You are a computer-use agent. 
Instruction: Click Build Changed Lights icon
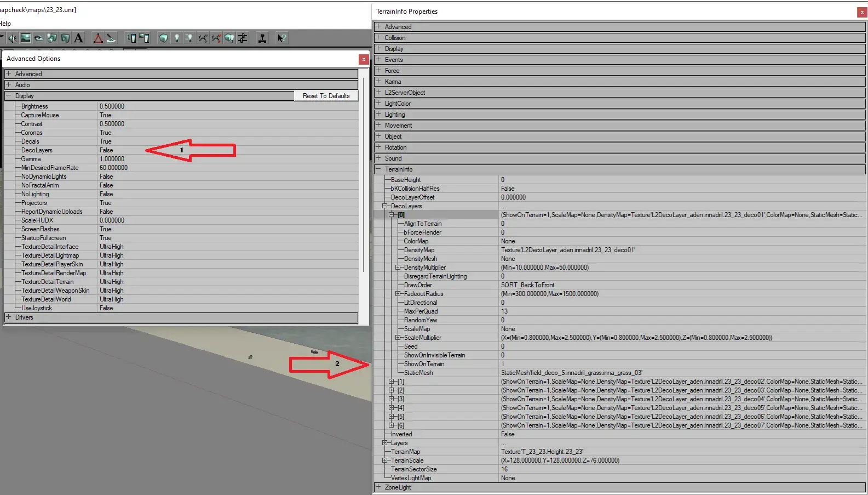point(189,38)
